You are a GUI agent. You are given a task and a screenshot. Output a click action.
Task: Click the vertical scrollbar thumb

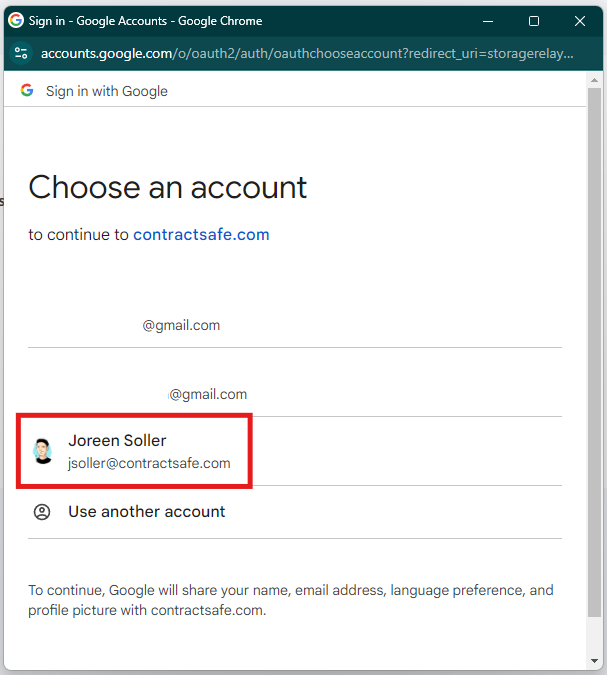(x=595, y=352)
